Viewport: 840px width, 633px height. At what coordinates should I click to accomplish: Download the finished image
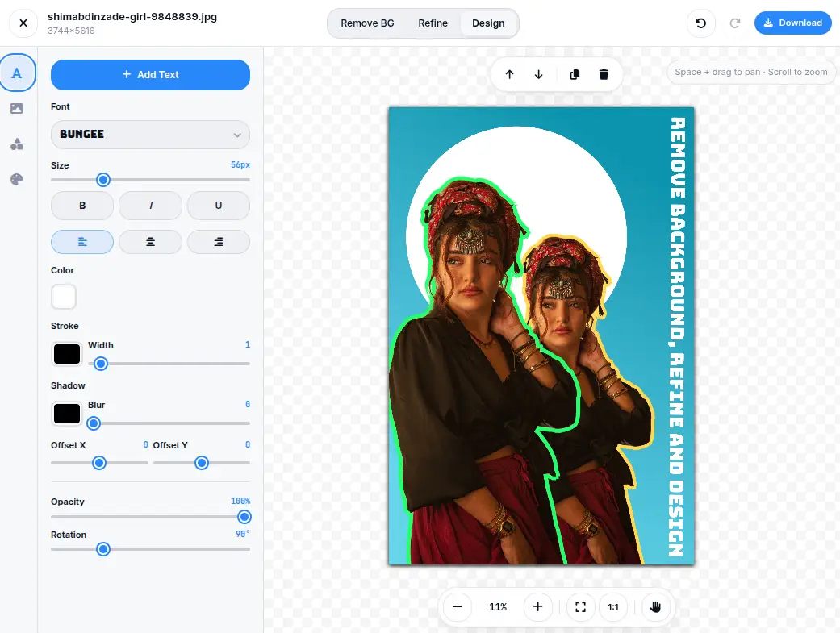click(793, 23)
